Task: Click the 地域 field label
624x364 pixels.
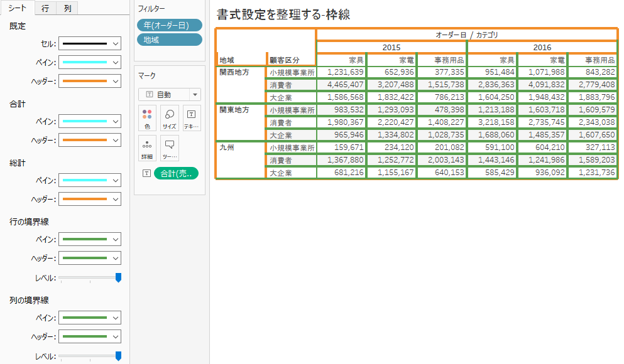Action: 227,60
